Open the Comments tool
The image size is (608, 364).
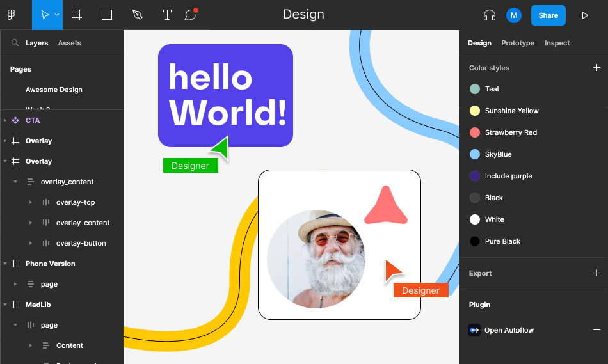coord(190,15)
